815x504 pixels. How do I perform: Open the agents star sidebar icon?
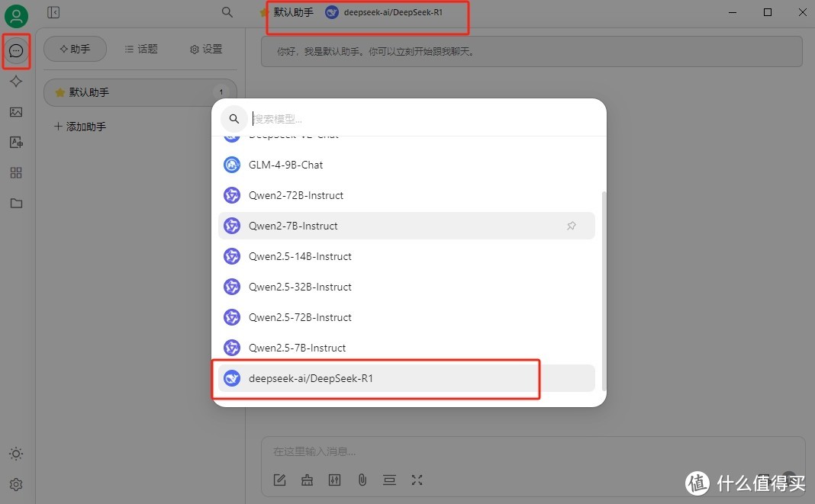(x=16, y=81)
